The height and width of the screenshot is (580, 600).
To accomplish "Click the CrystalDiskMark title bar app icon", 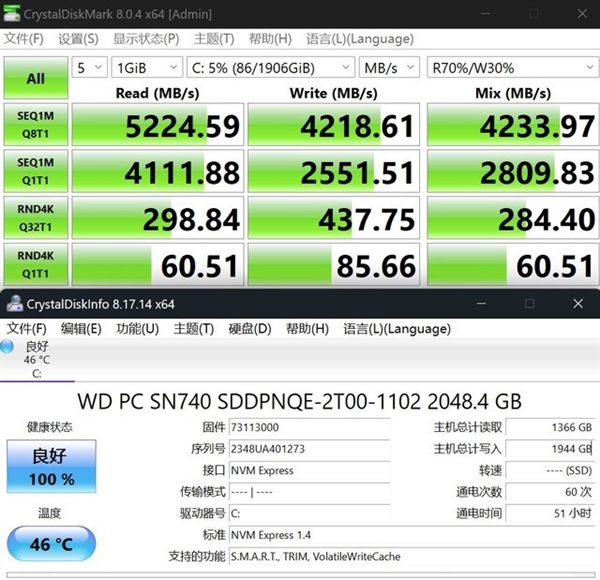I will (13, 14).
